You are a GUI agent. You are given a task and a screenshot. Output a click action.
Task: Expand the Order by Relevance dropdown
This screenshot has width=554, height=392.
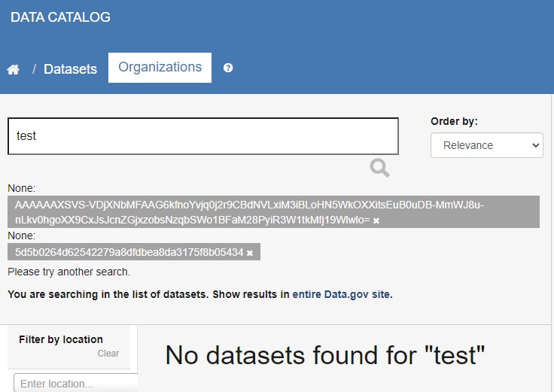coord(486,145)
